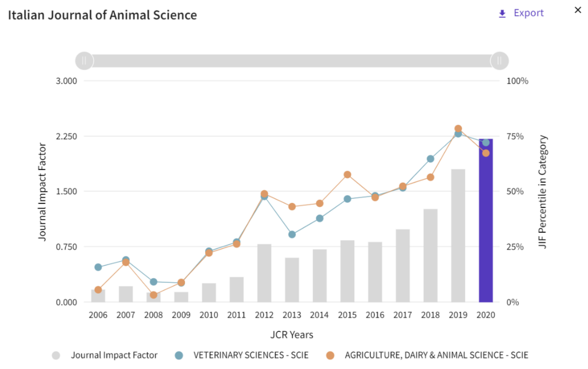Viewport: 588px width, 369px height.
Task: Click the orange 2010 percentile data point
Action: [209, 253]
